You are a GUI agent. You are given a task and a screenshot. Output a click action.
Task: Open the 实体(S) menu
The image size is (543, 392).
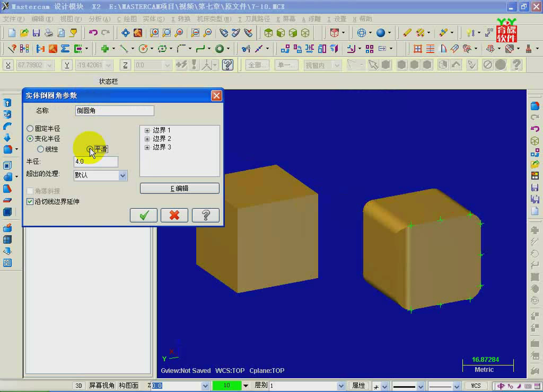click(x=154, y=19)
